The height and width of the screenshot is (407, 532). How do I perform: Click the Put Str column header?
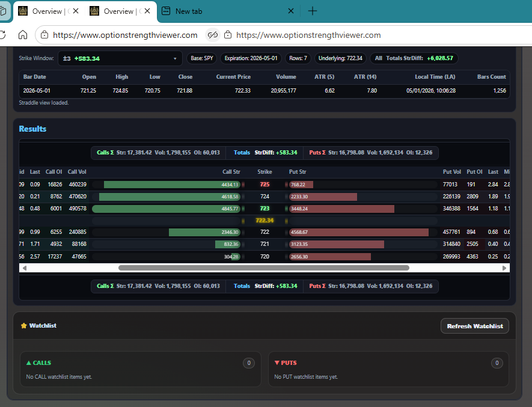(298, 172)
